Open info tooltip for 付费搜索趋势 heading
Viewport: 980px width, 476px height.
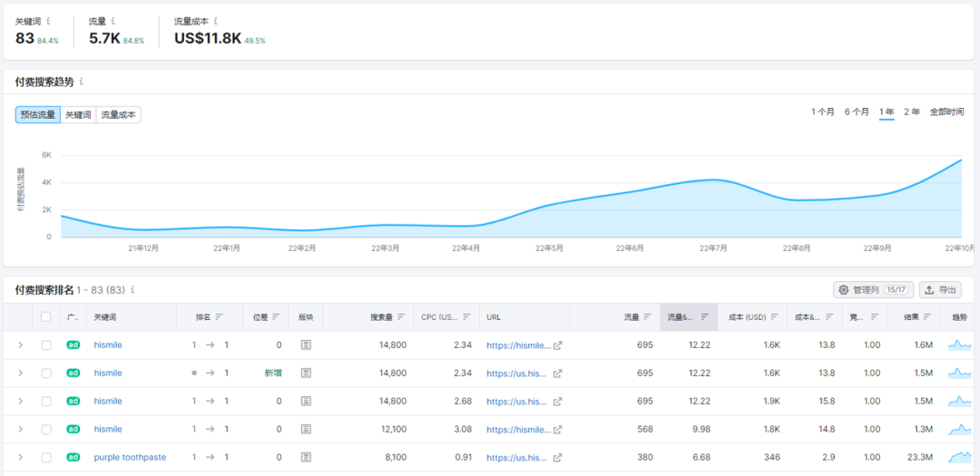click(82, 82)
